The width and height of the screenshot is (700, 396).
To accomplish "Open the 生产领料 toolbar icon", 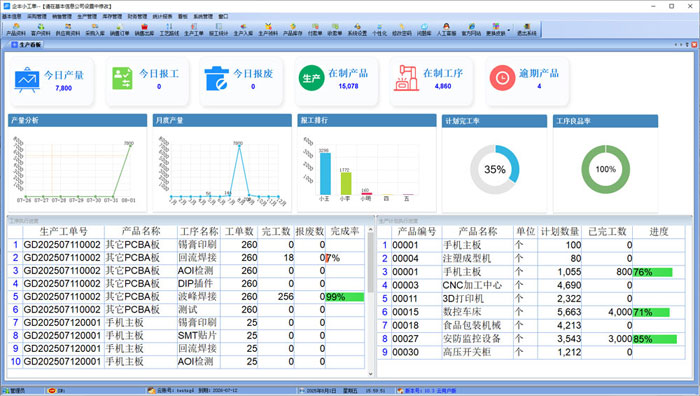I will click(x=268, y=30).
